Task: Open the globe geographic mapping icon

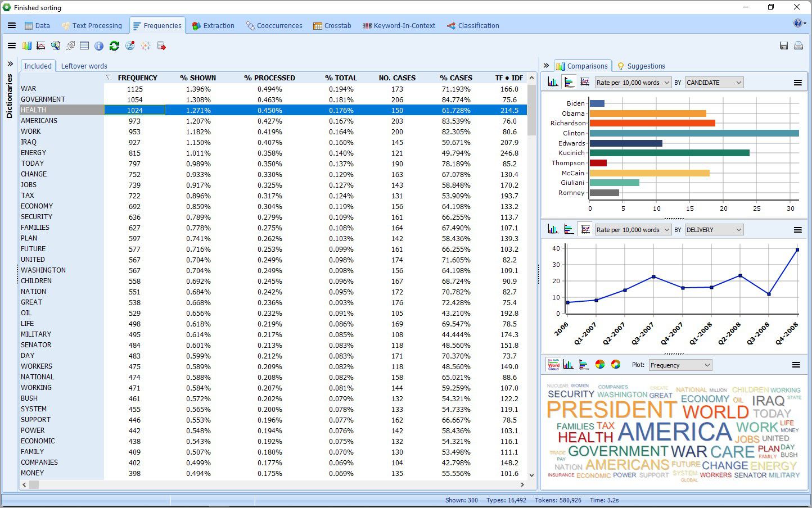Action: click(130, 46)
